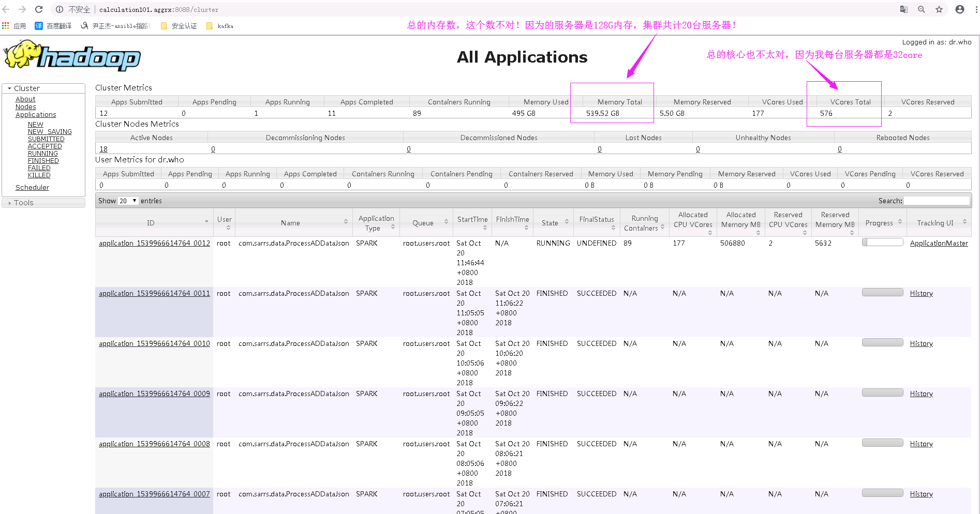
Task: Open the browser profile avatar icon
Action: [x=960, y=9]
